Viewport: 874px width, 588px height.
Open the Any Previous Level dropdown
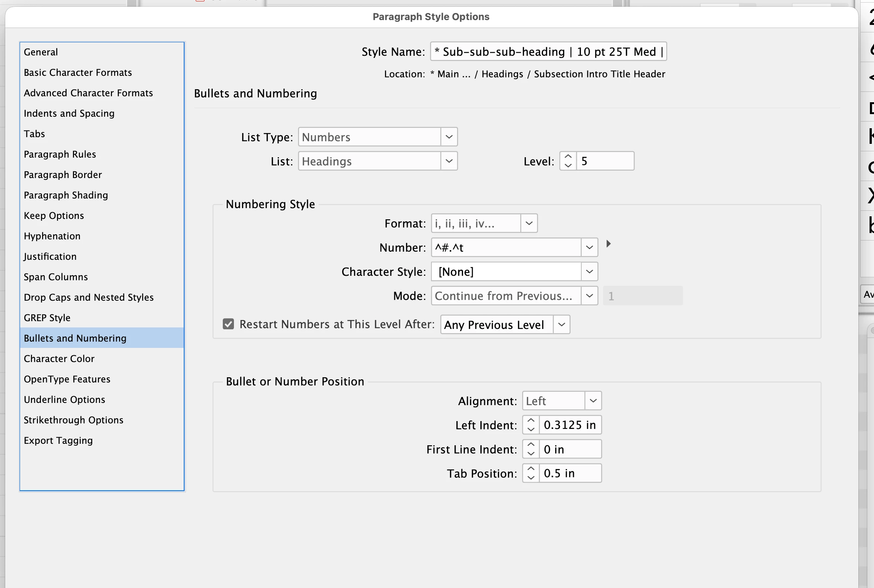[505, 324]
